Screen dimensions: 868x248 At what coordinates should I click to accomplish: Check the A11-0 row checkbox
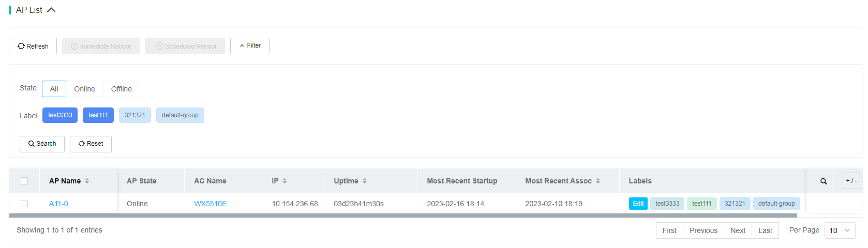tap(24, 204)
